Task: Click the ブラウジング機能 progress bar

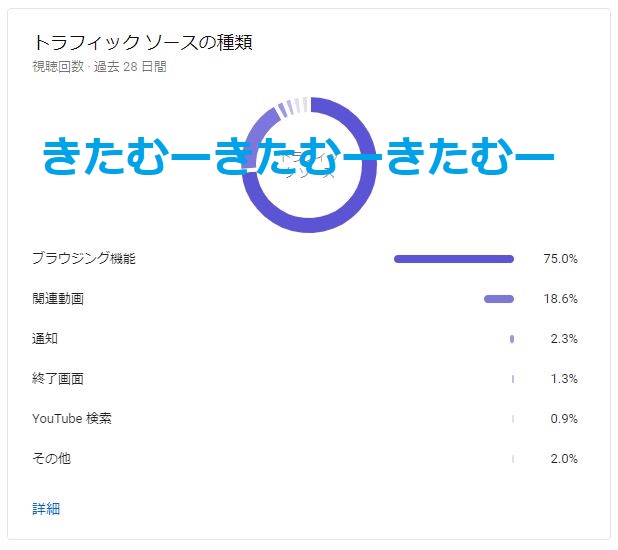Action: [453, 259]
